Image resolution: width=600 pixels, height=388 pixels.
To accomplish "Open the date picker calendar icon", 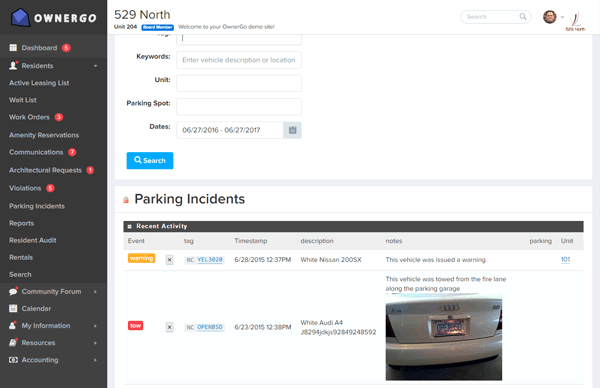I will 292,130.
